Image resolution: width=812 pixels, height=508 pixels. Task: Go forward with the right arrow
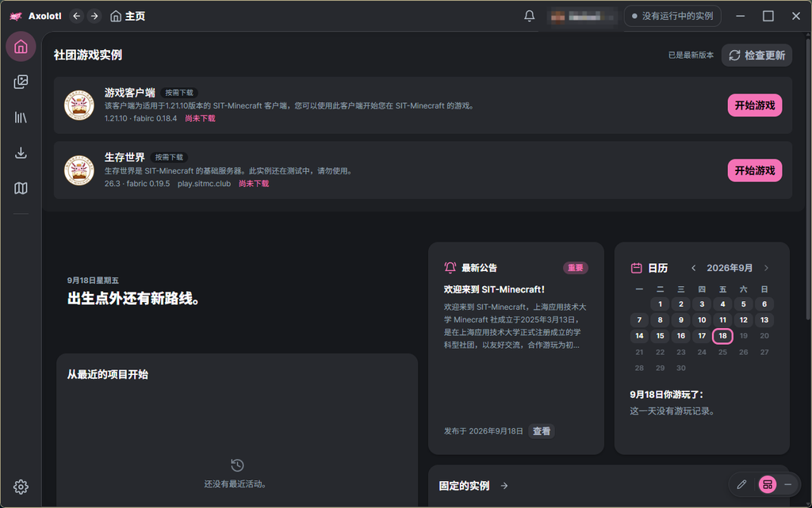[94, 16]
